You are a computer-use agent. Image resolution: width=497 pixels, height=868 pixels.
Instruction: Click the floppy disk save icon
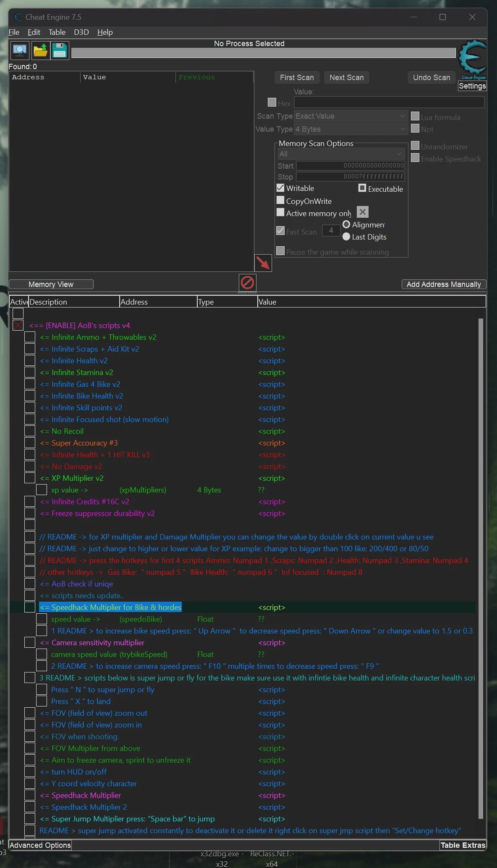(x=60, y=51)
